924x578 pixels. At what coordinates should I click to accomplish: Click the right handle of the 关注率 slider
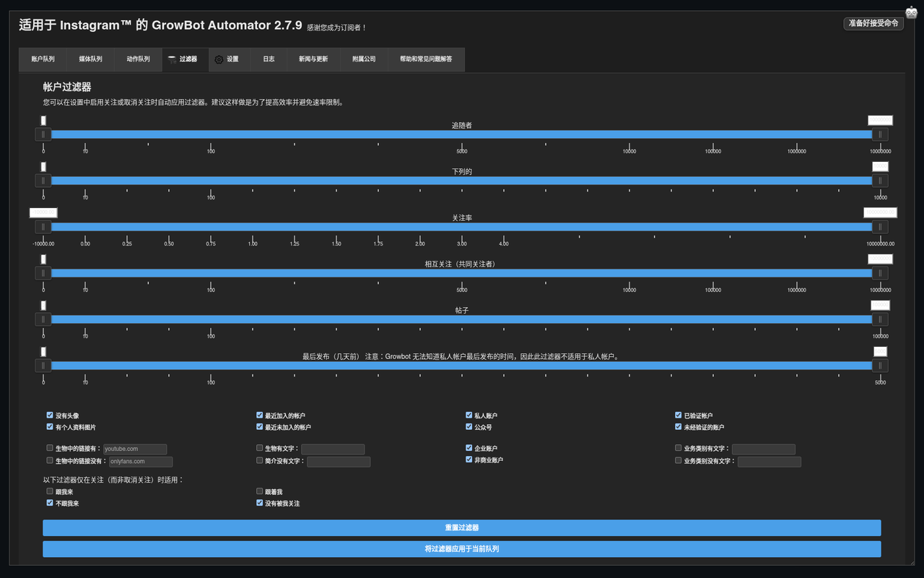pyautogui.click(x=880, y=227)
